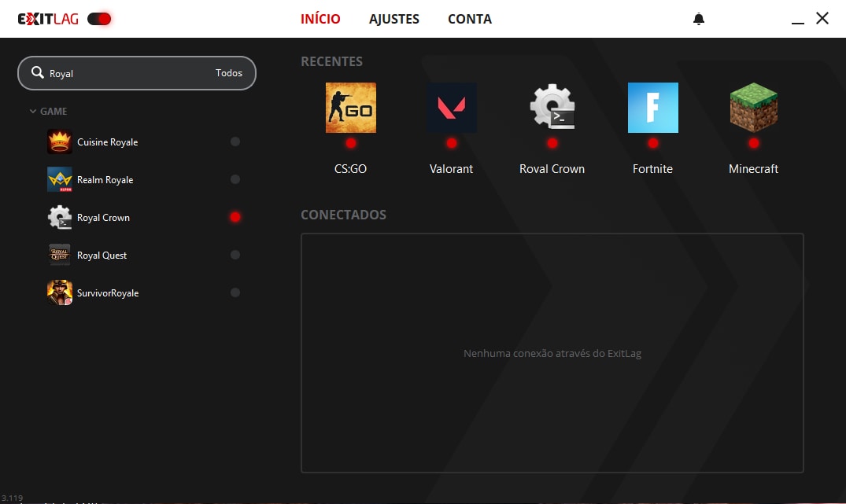Viewport: 846px width, 504px height.
Task: Go to the INÍCIO tab
Action: tap(320, 19)
